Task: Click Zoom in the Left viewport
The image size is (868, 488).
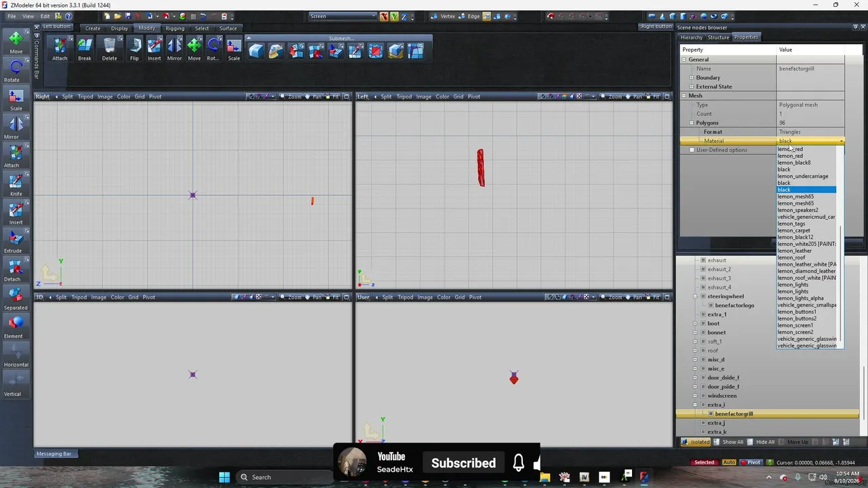Action: (x=611, y=97)
